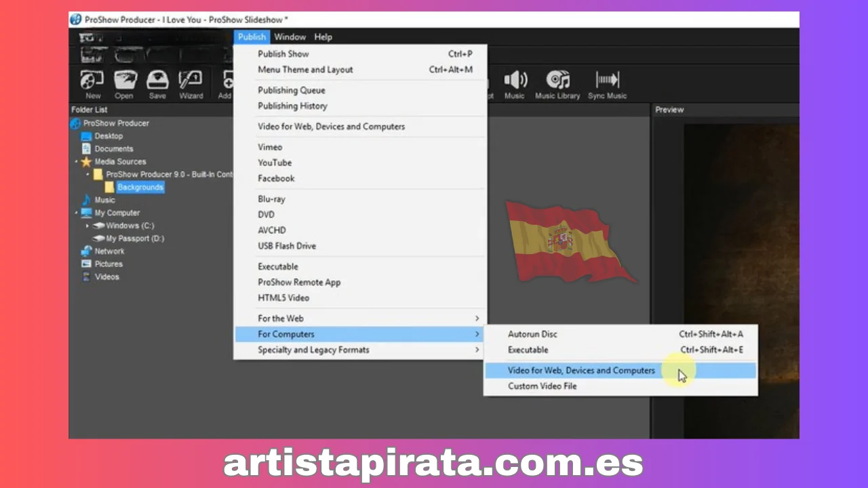Choose Executable in the main Publish menu
868x488 pixels.
[x=360, y=267]
